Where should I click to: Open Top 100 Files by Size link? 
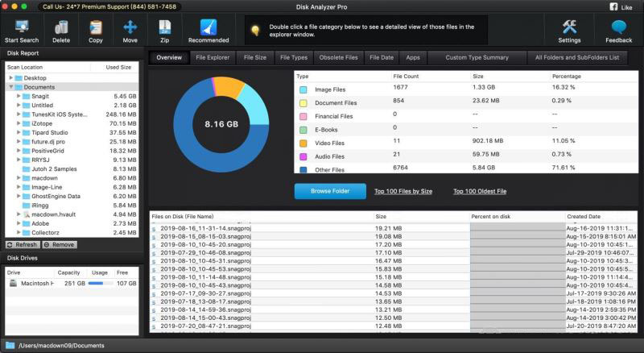click(403, 191)
